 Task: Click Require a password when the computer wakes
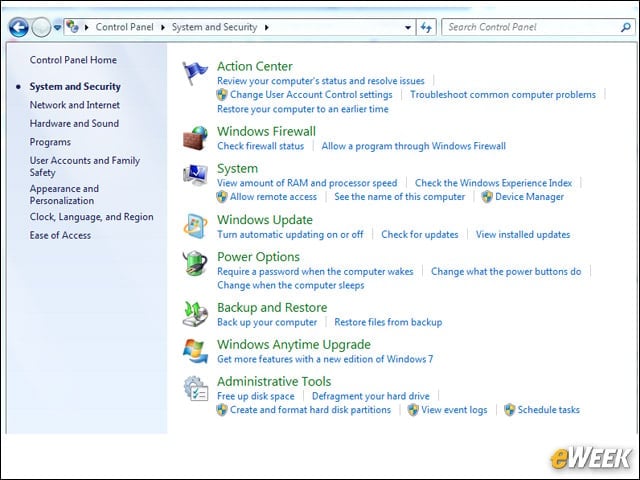click(315, 271)
